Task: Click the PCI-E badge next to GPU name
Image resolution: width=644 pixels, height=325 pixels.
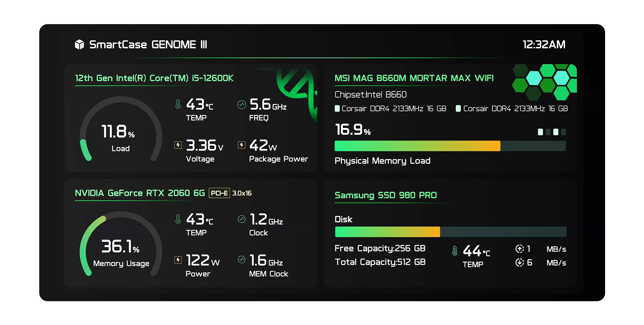Action: (219, 193)
